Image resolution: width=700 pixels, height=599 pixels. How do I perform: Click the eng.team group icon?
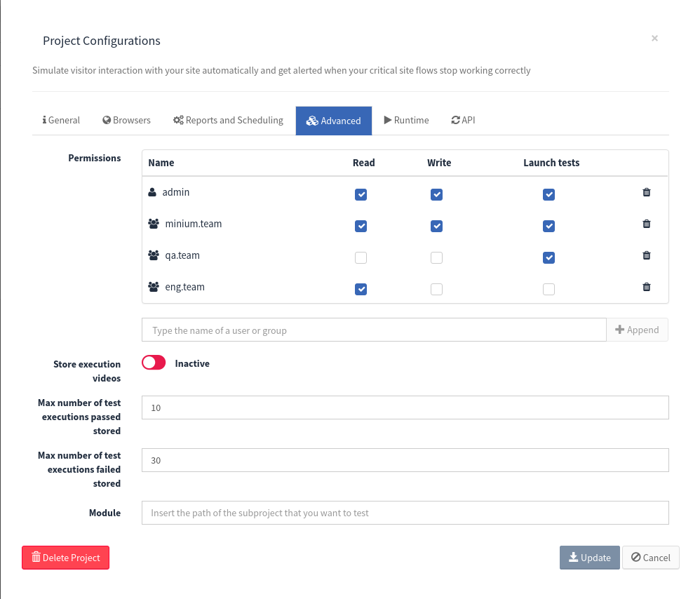154,287
